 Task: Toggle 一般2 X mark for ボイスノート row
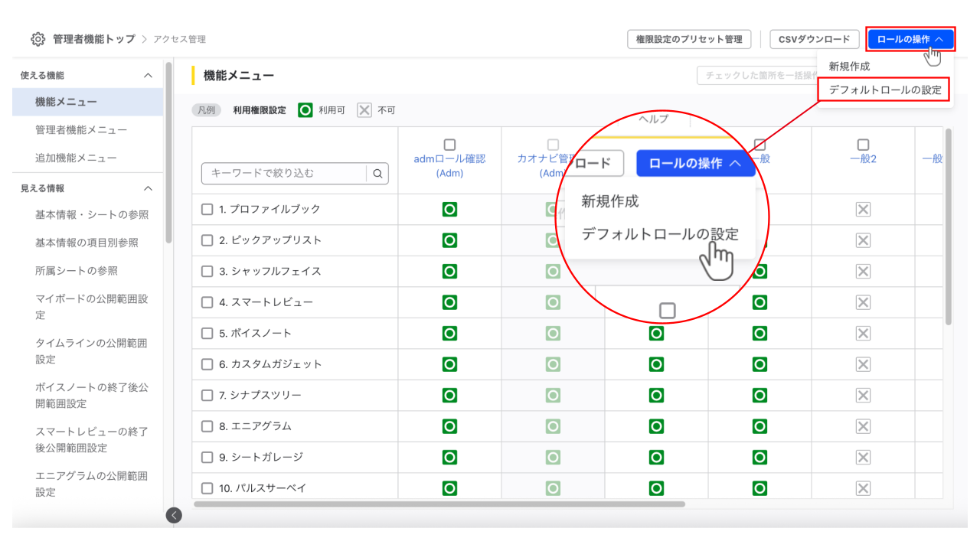pyautogui.click(x=863, y=333)
